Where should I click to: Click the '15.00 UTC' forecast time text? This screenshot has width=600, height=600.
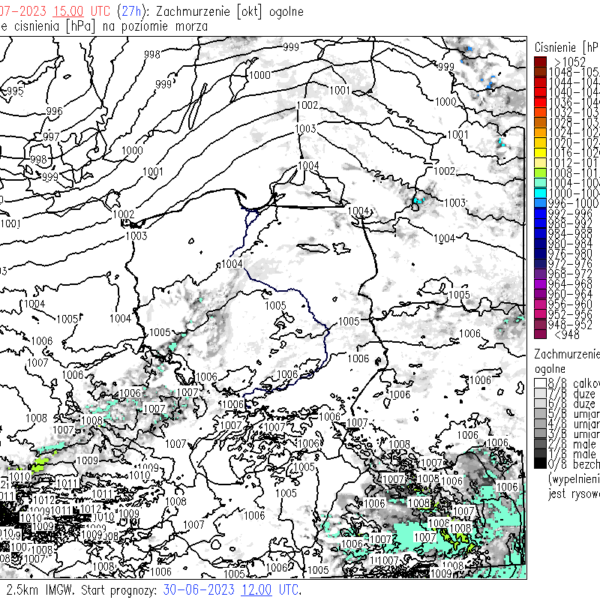point(82,11)
